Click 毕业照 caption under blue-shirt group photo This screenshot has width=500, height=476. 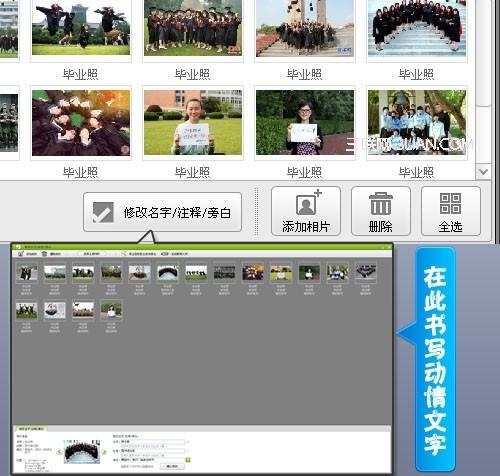point(416,172)
